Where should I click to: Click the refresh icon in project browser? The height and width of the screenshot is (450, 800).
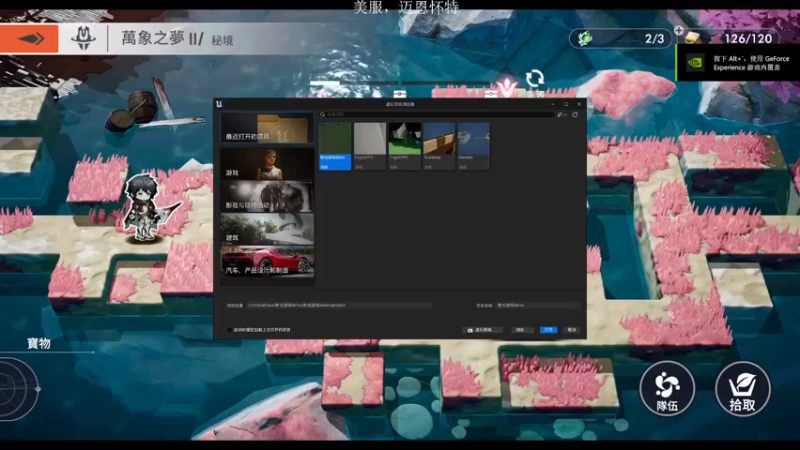[575, 115]
